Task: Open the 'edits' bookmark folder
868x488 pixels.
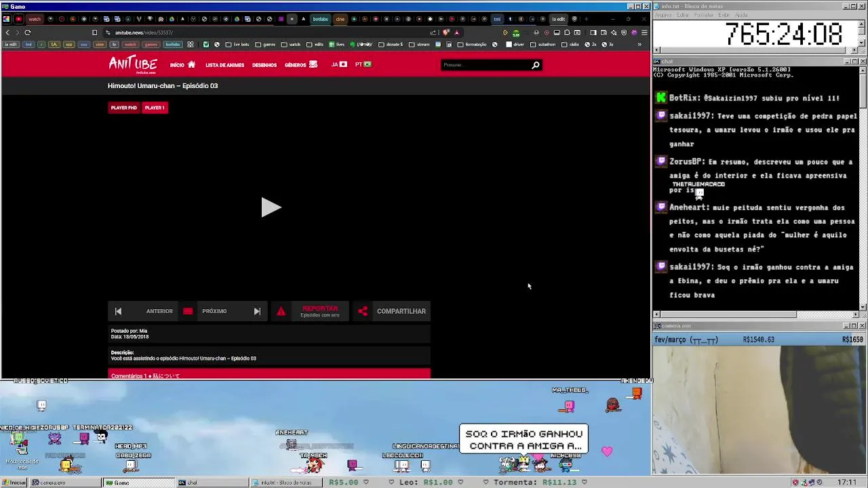Action: (315, 45)
